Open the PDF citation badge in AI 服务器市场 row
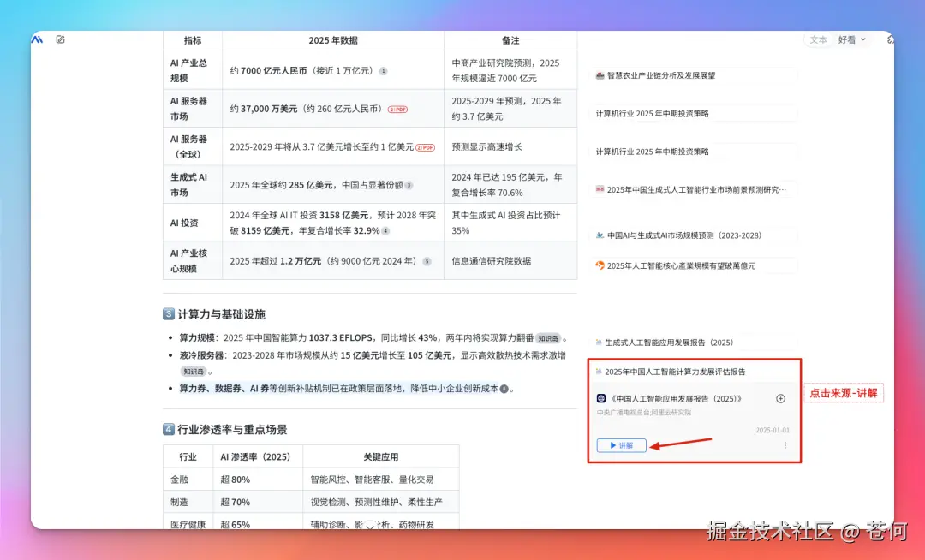 coord(398,110)
